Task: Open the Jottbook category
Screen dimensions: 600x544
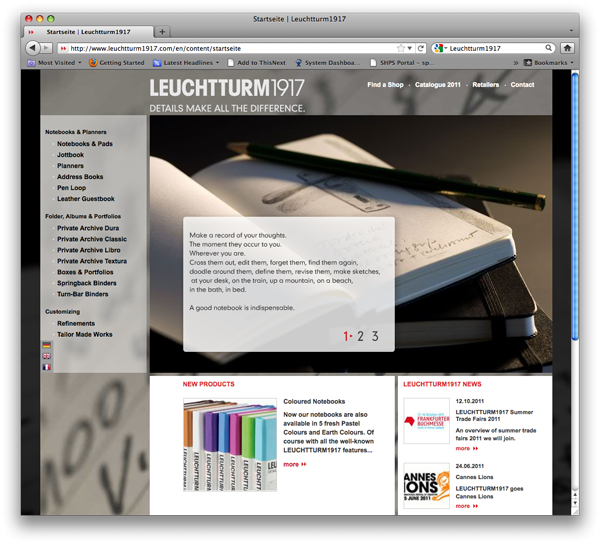Action: coord(70,155)
